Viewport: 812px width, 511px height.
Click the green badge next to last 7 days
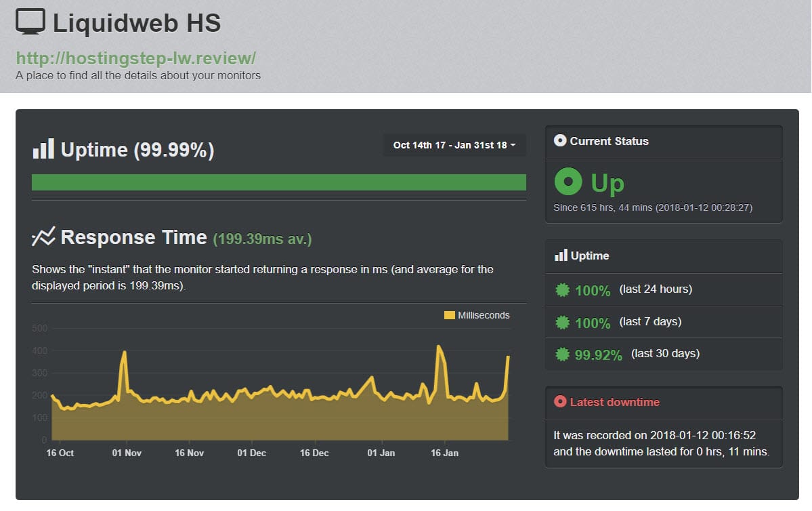pyautogui.click(x=562, y=323)
